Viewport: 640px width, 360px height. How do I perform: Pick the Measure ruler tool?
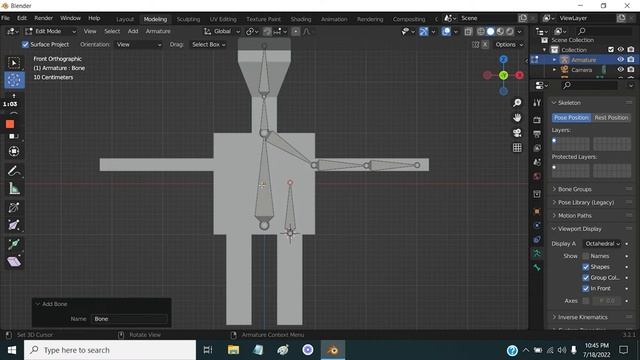coord(14,189)
